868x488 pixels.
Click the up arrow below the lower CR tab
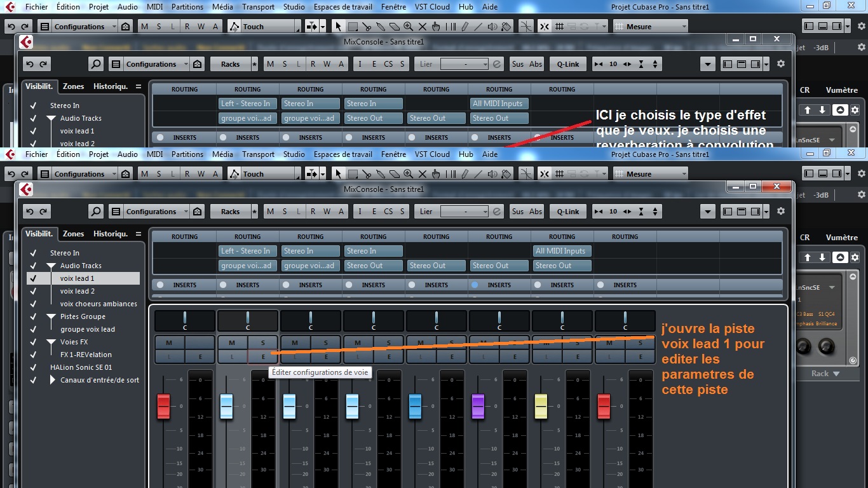tap(808, 257)
